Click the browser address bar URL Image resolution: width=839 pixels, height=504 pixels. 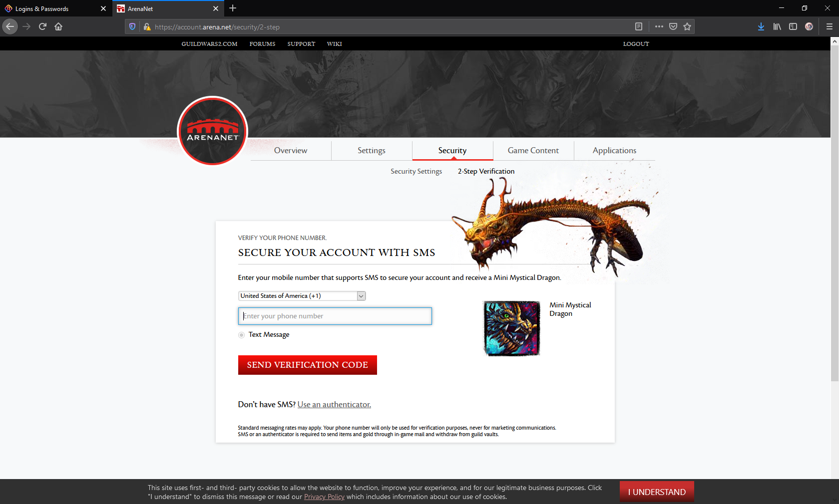point(217,27)
